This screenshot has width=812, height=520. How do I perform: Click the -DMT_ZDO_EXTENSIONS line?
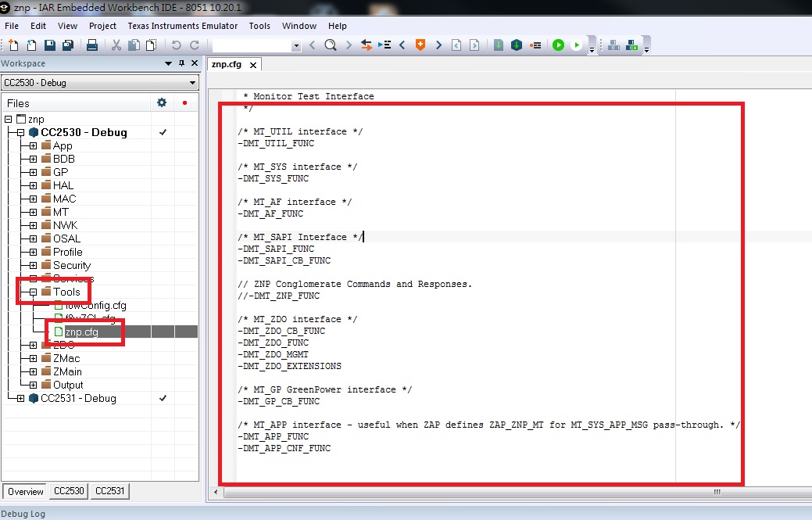(x=289, y=366)
